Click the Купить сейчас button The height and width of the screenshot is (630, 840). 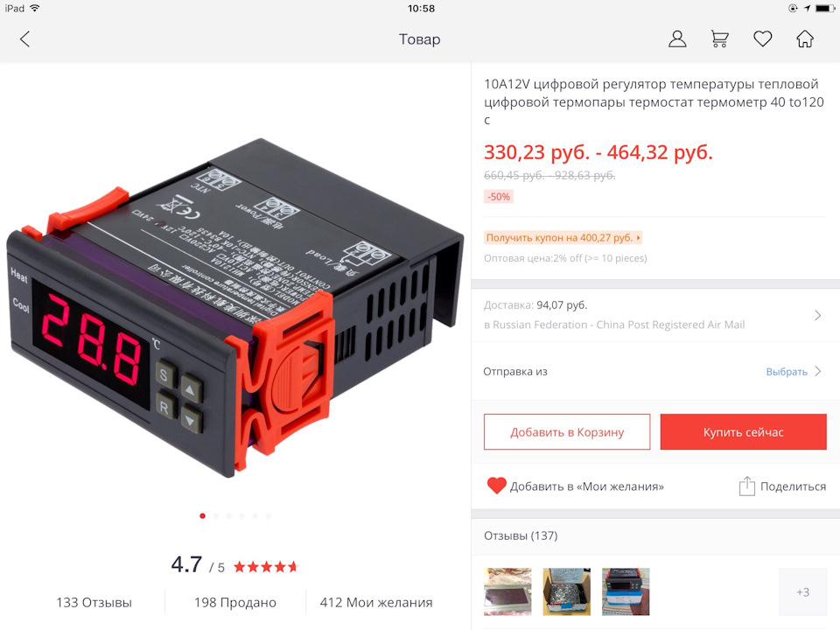pos(743,431)
